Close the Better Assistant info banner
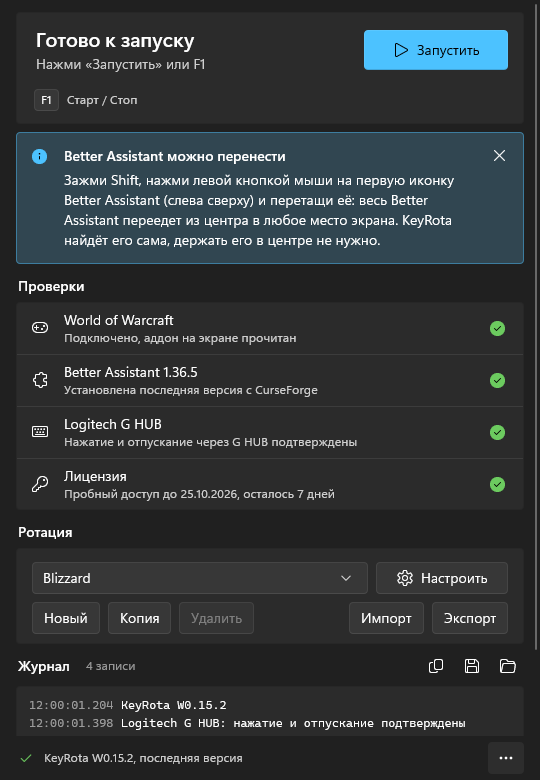This screenshot has height=780, width=540. 499,156
